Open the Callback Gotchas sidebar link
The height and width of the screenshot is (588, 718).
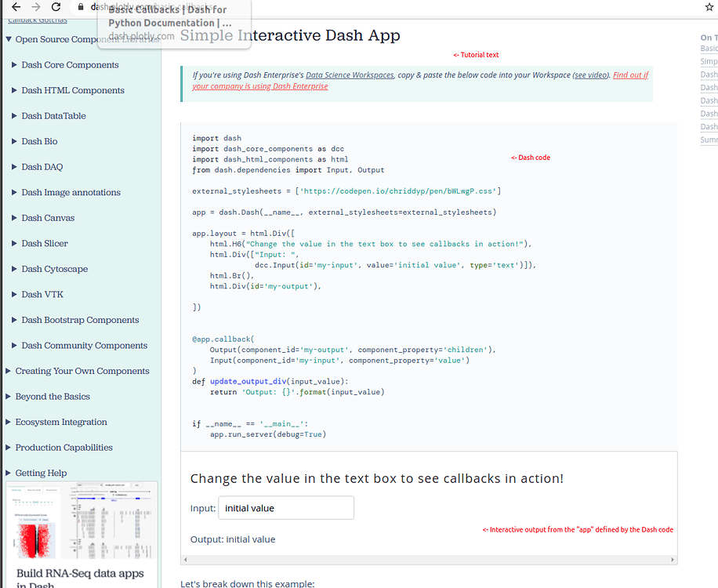pyautogui.click(x=38, y=20)
